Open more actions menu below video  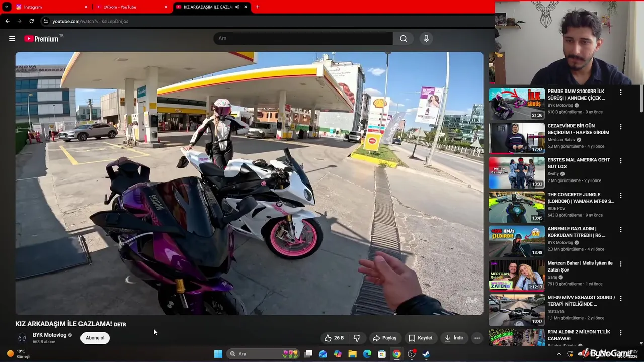[477, 338]
